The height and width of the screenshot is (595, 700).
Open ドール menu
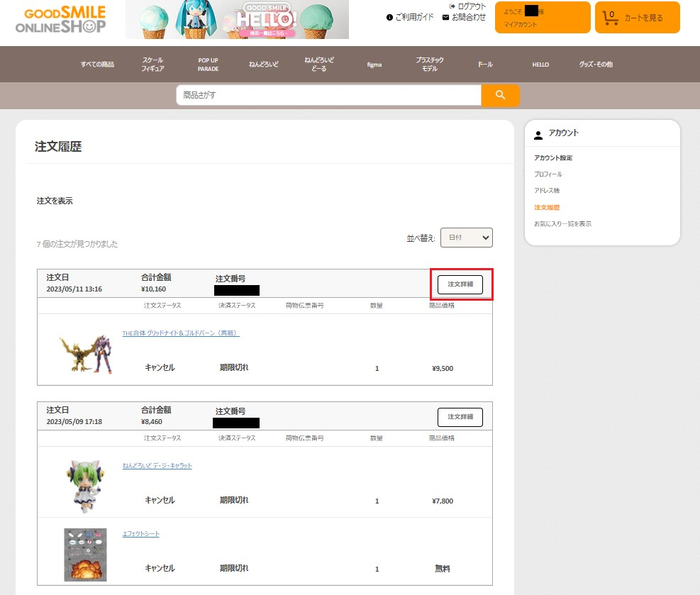point(485,65)
